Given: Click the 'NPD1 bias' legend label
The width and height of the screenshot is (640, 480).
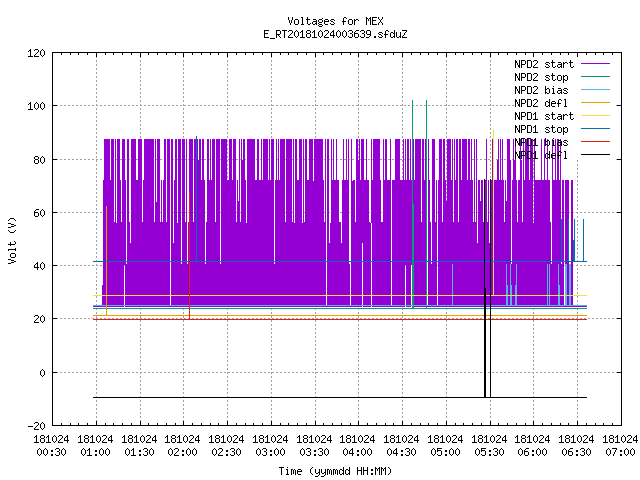Looking at the screenshot, I should [541, 142].
